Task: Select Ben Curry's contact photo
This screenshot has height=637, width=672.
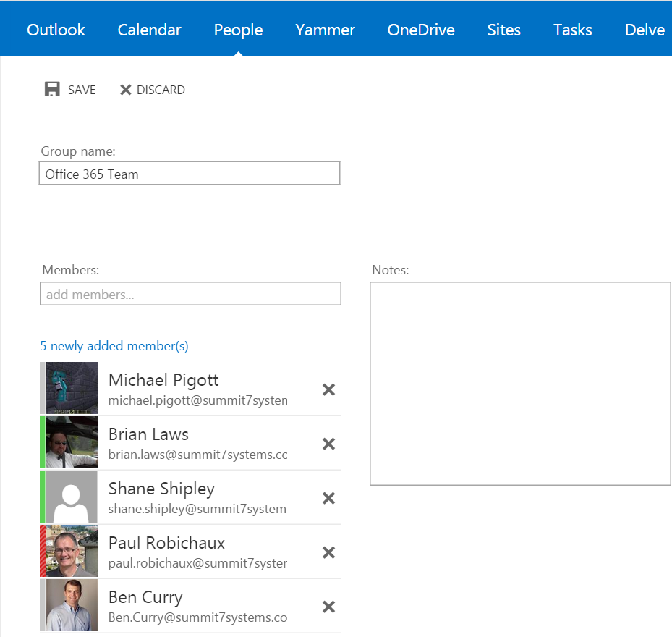Action: [71, 605]
